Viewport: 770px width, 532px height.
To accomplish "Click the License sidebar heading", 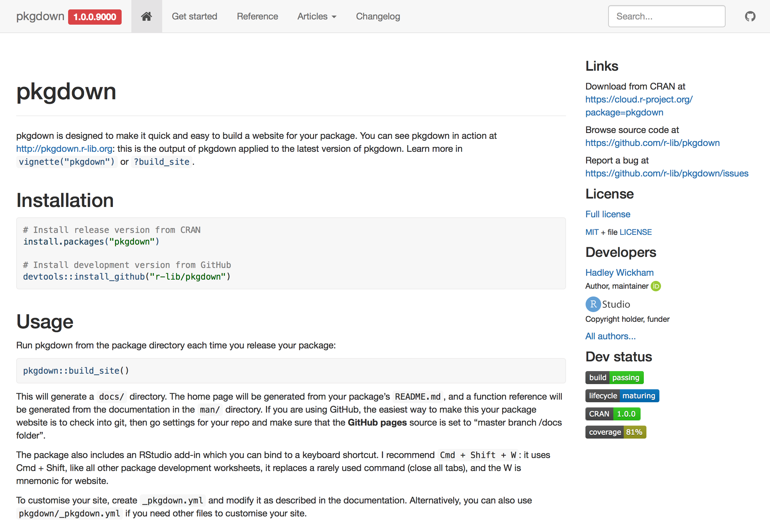I will coord(609,194).
